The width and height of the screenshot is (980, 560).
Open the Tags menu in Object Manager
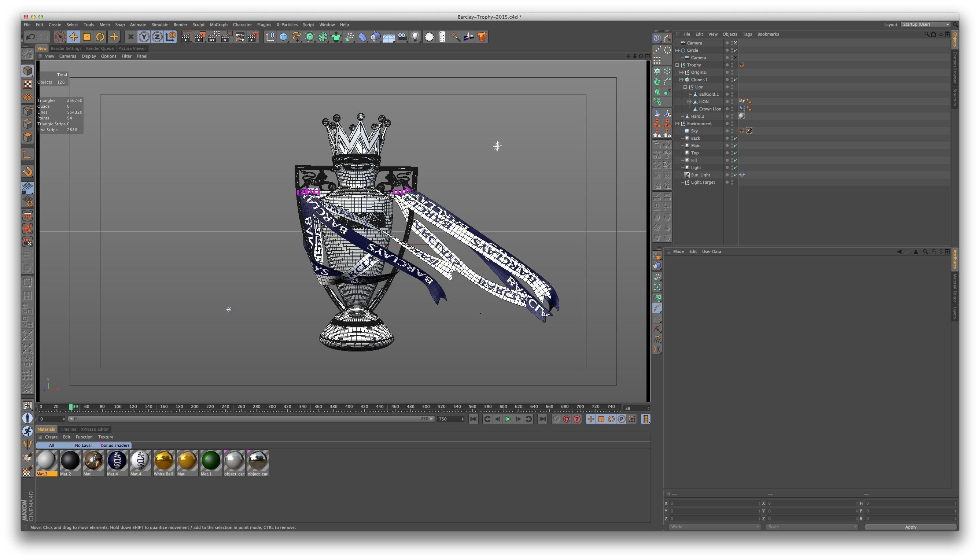click(x=747, y=34)
